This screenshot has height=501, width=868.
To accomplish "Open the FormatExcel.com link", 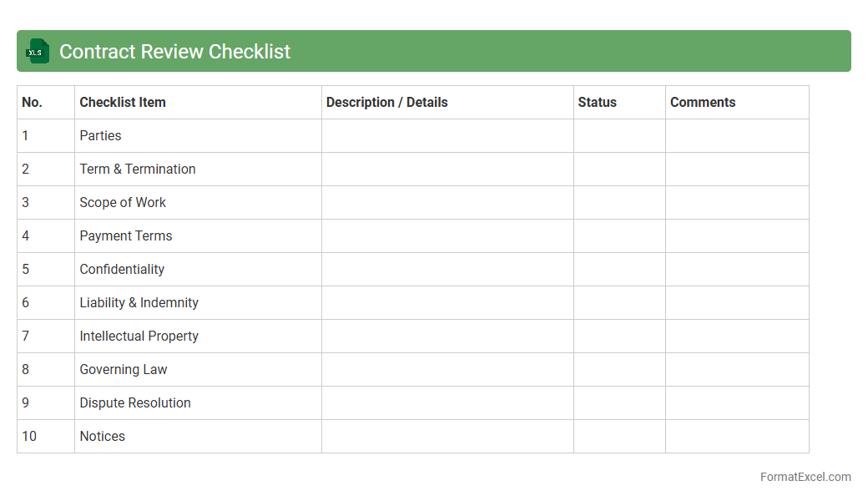I will pos(805,477).
